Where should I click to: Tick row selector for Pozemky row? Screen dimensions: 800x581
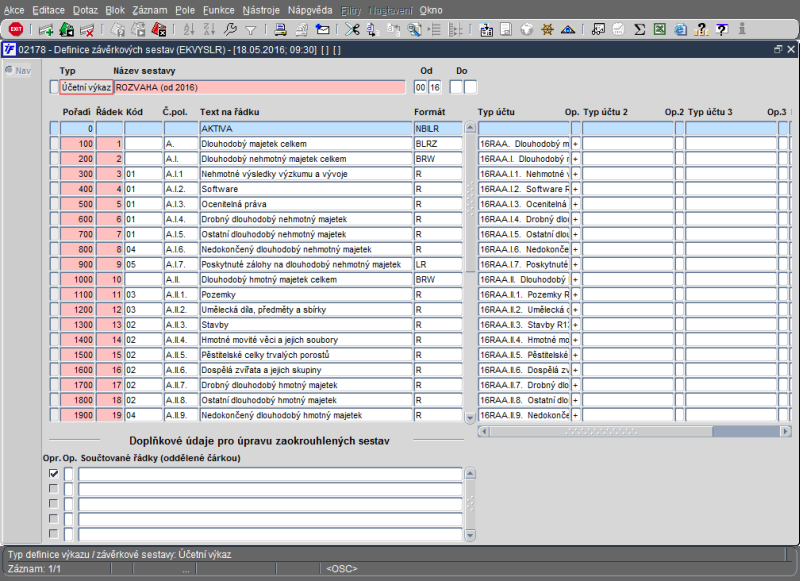54,294
